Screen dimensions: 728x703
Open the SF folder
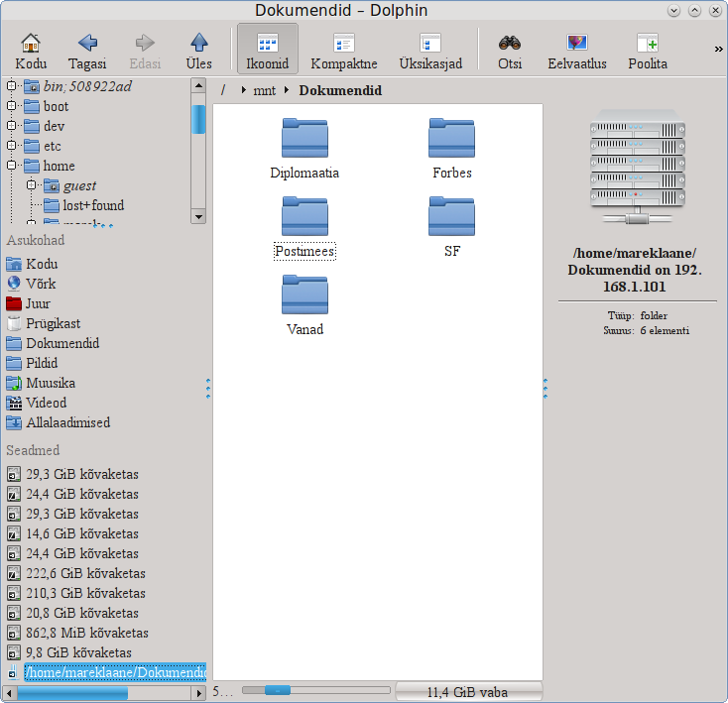click(451, 227)
